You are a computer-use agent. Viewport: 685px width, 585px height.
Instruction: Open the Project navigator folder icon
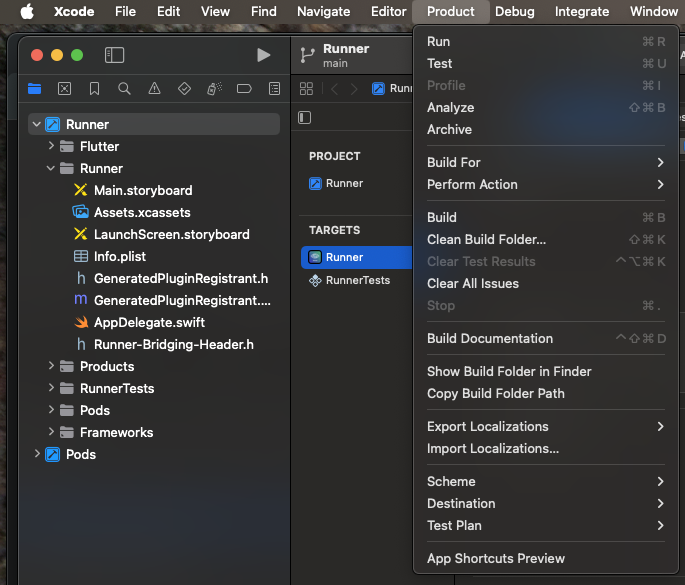[x=35, y=89]
